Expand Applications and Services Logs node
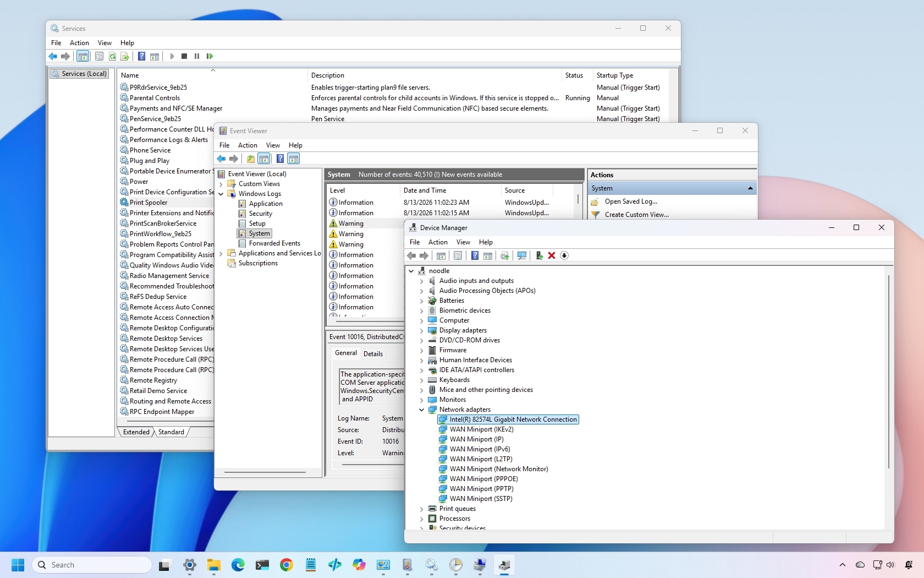 (x=221, y=253)
